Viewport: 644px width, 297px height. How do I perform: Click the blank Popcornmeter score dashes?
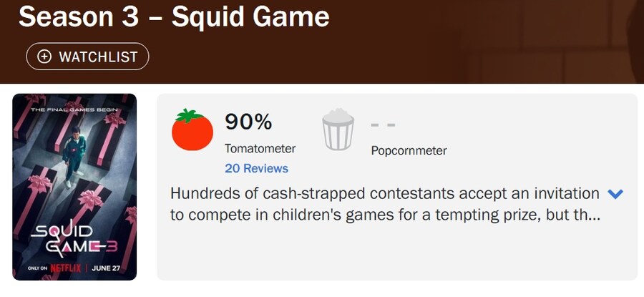pos(383,124)
